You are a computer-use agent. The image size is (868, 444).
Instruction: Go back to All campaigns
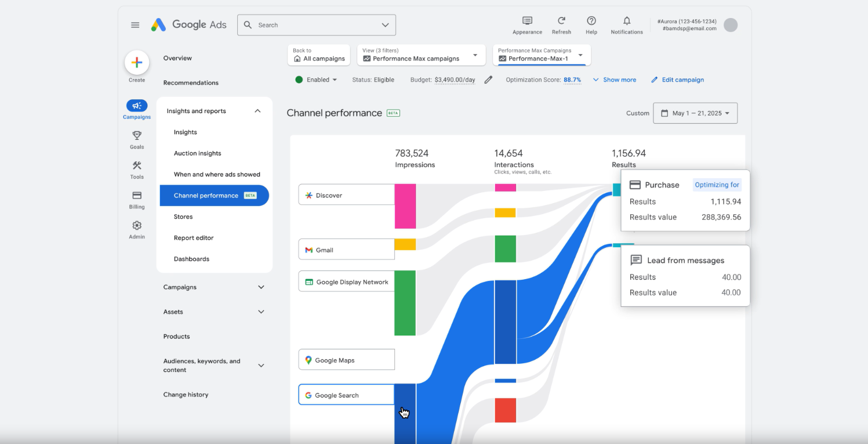(319, 55)
